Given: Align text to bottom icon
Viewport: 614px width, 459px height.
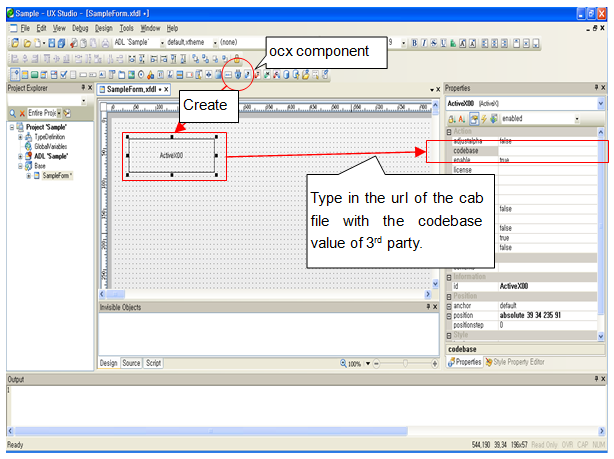Looking at the screenshot, I should 536,43.
